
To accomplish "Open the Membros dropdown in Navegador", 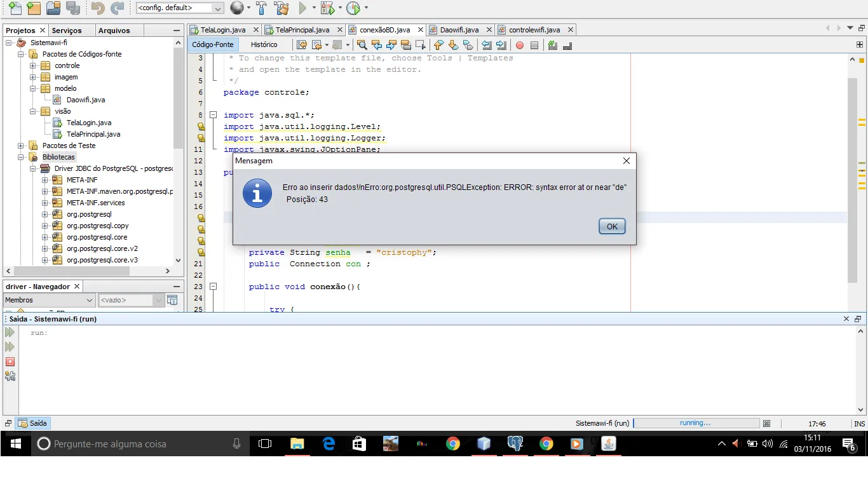I will click(x=49, y=300).
